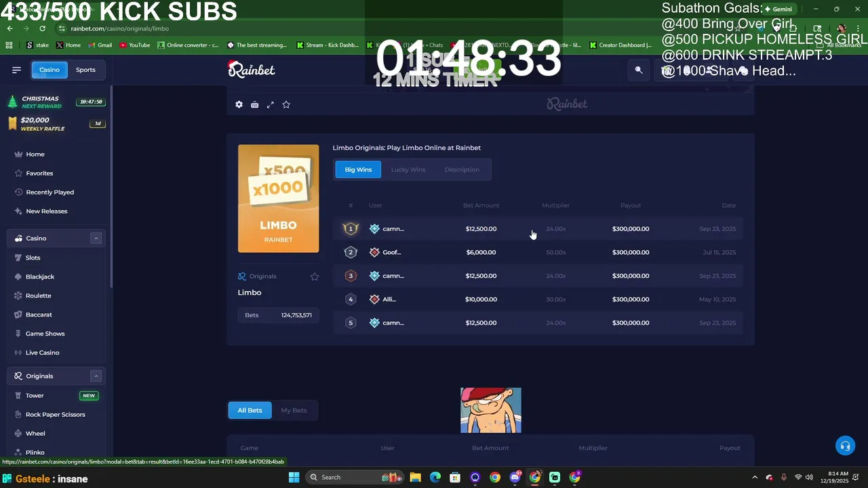The image size is (868, 488).
Task: Click the Windows taskbar Search box
Action: pyautogui.click(x=354, y=477)
